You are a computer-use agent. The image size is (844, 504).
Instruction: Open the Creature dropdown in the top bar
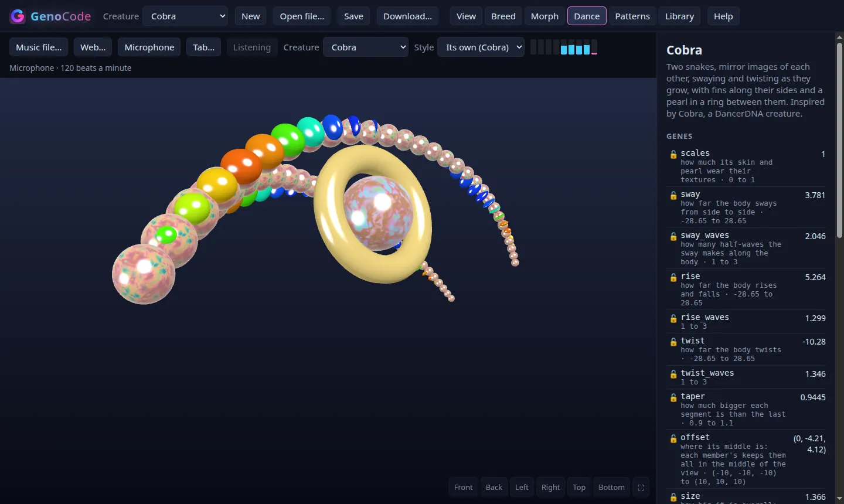point(186,16)
